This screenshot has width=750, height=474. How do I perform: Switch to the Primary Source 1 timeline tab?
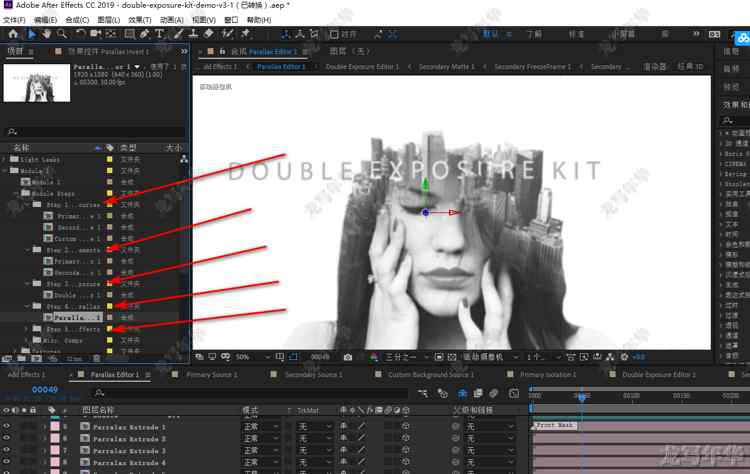(211, 375)
